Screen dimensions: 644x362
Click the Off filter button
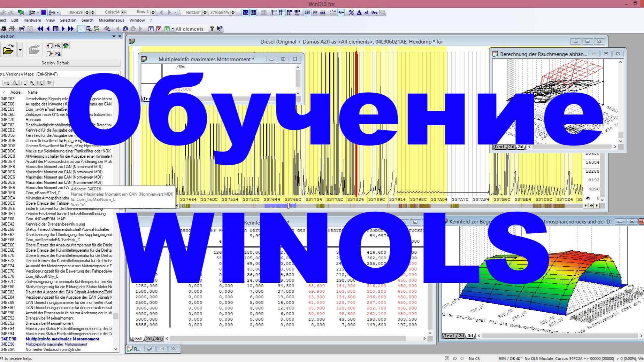(49, 83)
